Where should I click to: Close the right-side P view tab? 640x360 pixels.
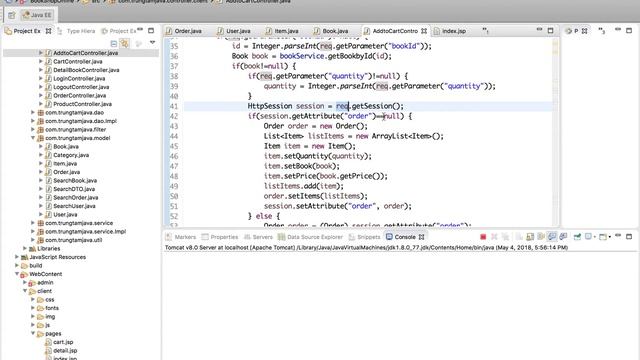click(584, 31)
